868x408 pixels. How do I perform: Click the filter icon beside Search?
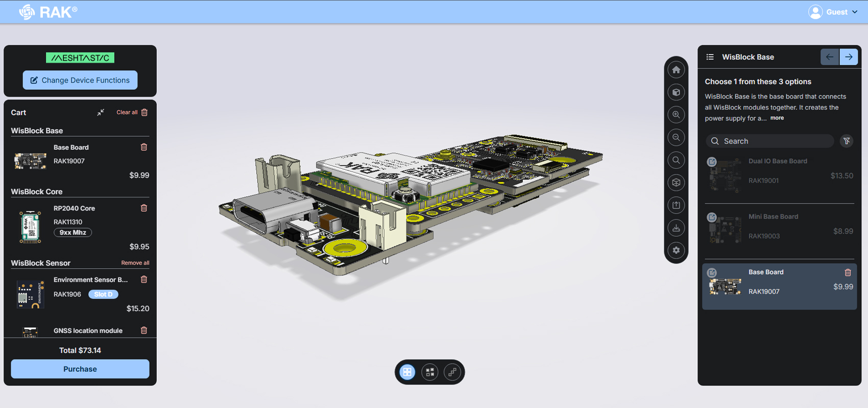coord(847,141)
